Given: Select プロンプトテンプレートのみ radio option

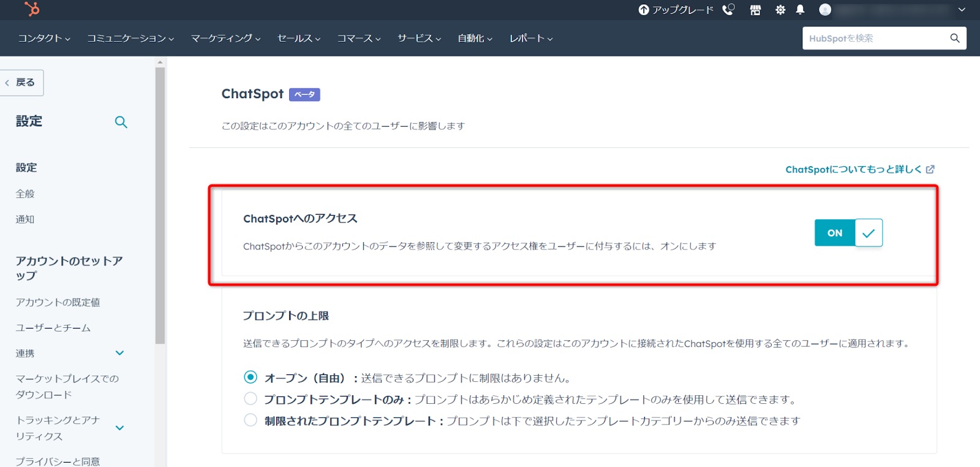Looking at the screenshot, I should [x=251, y=398].
